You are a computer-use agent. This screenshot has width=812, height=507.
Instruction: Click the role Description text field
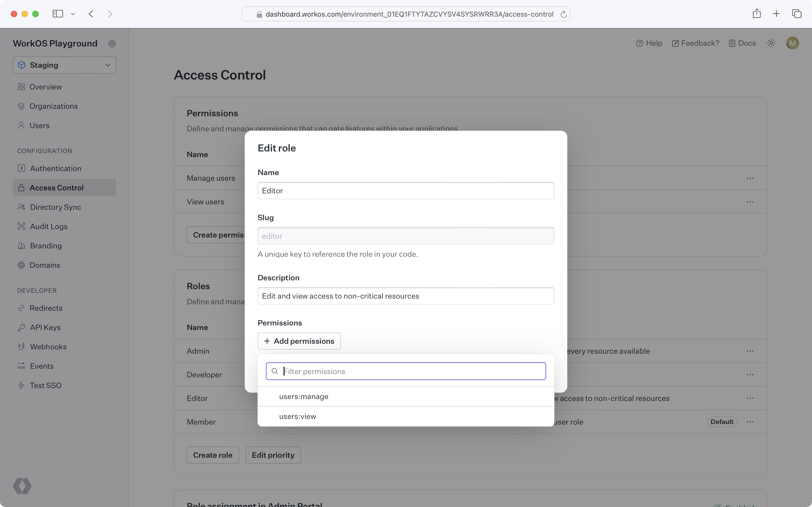(405, 296)
